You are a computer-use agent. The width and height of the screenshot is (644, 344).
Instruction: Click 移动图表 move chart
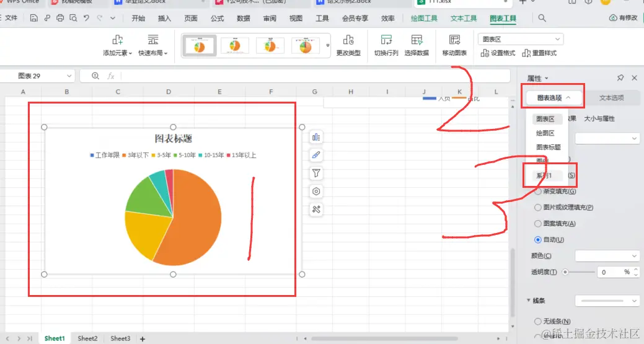454,45
